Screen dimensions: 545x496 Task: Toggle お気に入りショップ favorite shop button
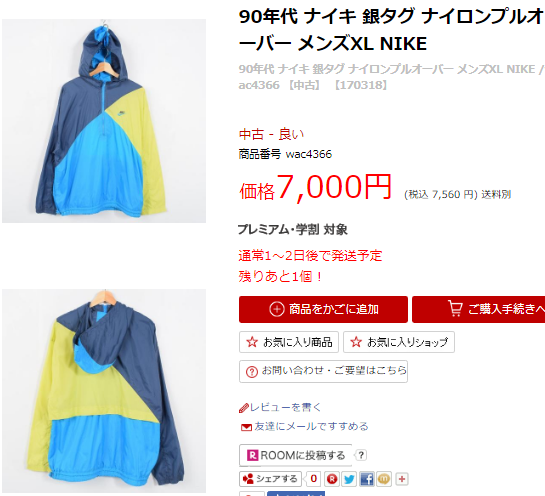(x=399, y=342)
